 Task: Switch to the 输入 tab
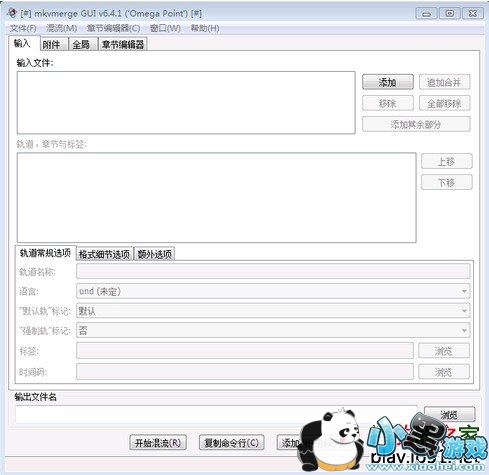(24, 43)
